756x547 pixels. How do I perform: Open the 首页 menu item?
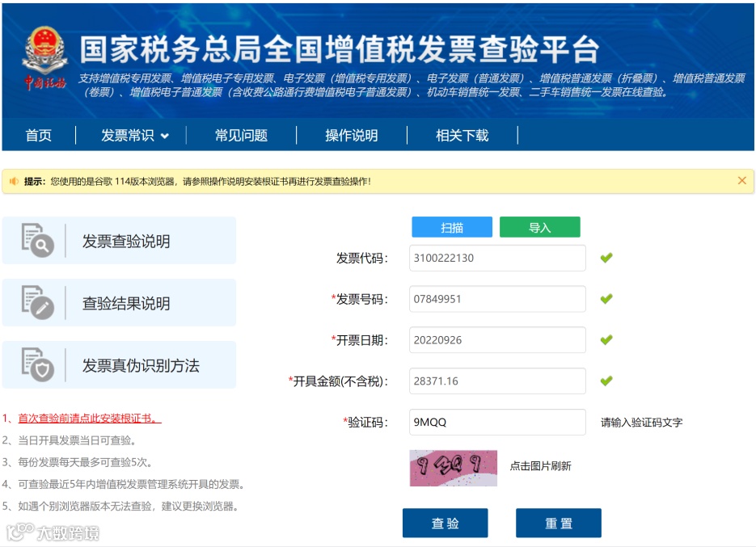(39, 136)
